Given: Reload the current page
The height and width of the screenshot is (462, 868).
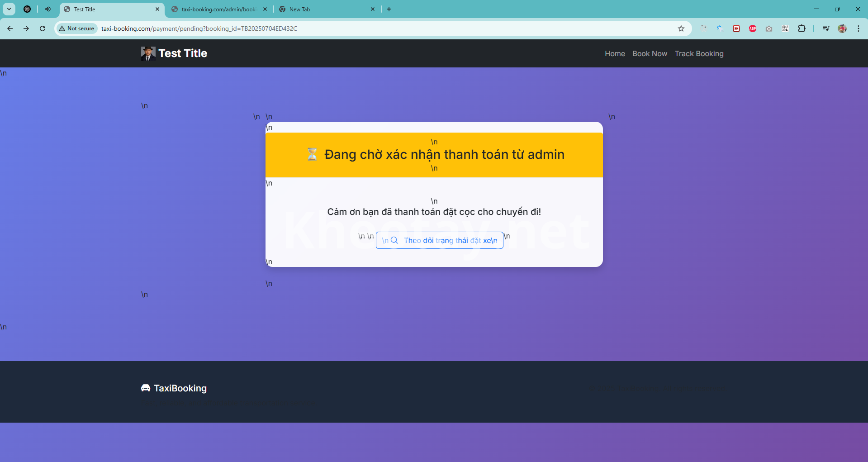Looking at the screenshot, I should point(43,29).
